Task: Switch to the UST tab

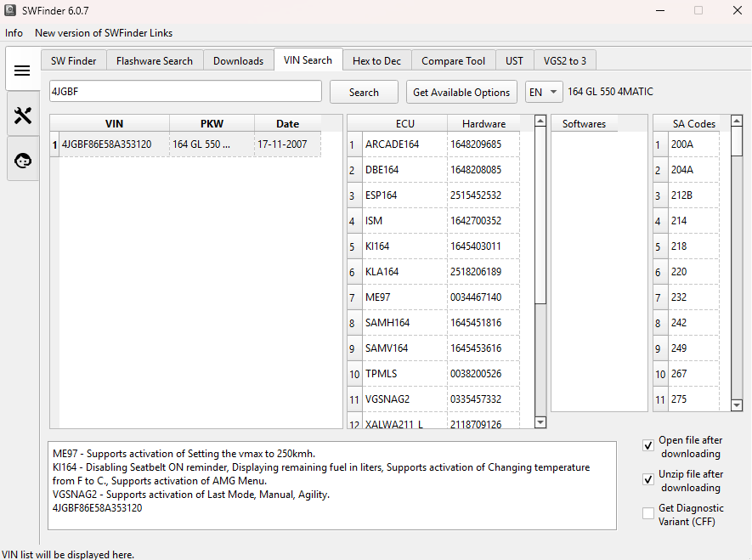Action: point(514,61)
